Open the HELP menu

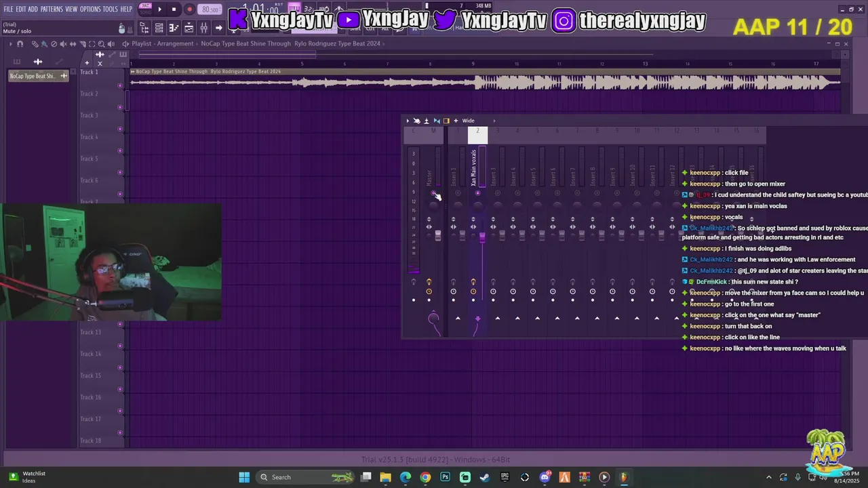click(127, 9)
